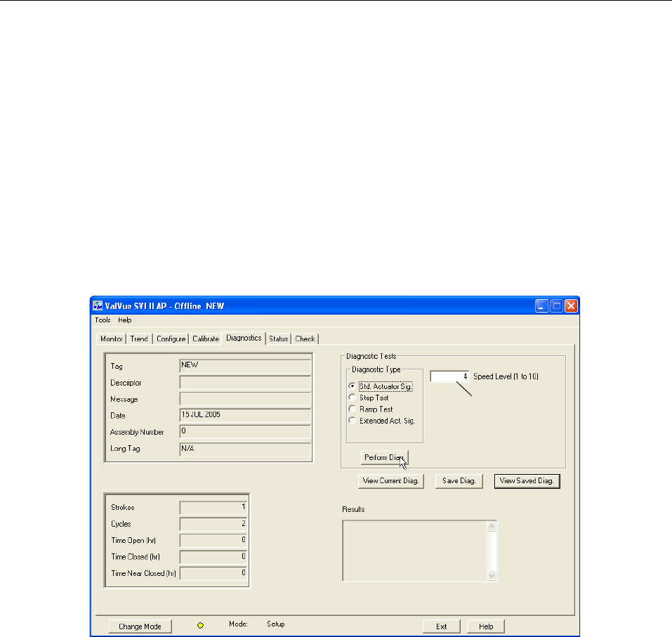Image resolution: width=672 pixels, height=637 pixels.
Task: Click the Time Closed (hr) field
Action: click(x=213, y=556)
